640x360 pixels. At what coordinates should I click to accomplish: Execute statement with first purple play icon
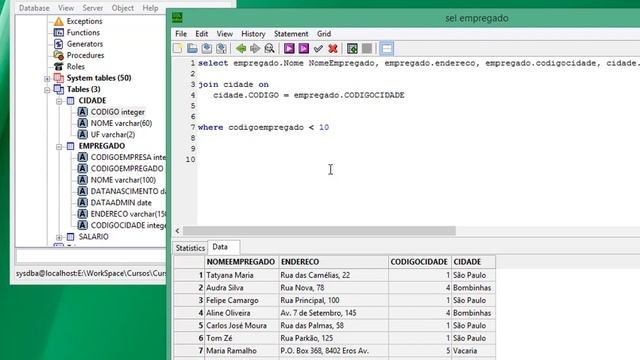pyautogui.click(x=289, y=49)
